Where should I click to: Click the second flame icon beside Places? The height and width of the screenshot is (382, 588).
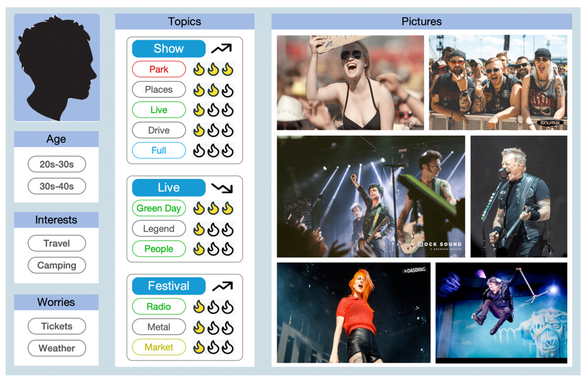point(213,90)
